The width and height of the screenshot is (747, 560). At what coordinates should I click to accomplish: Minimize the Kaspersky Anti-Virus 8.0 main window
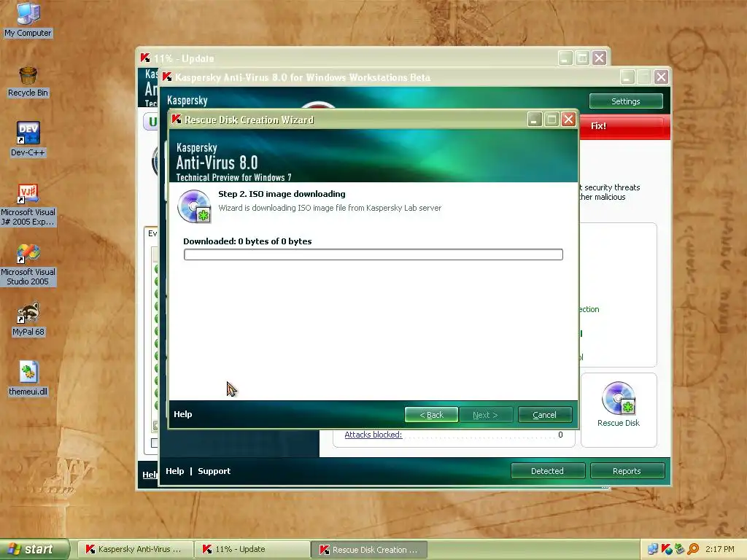[x=627, y=77]
